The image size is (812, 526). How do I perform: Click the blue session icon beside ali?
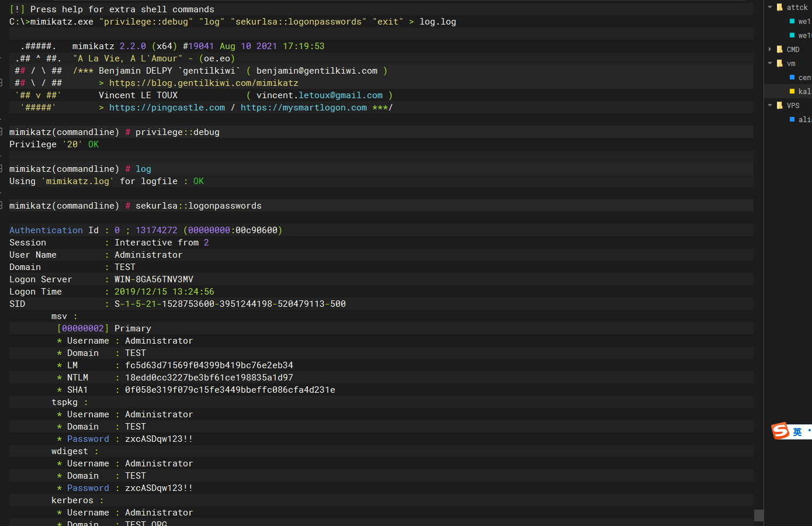click(792, 119)
